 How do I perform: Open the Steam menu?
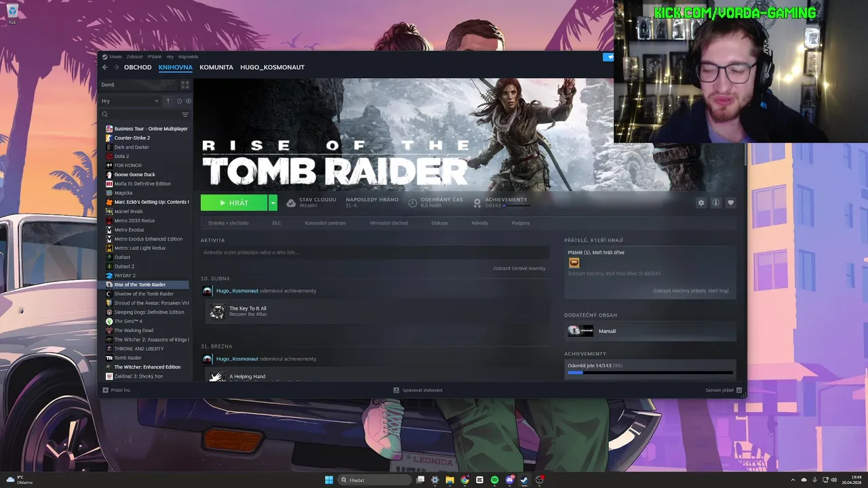[113, 57]
